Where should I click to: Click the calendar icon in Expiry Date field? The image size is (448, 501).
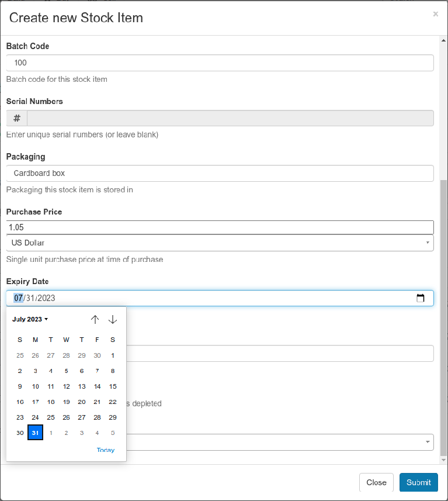pyautogui.click(x=420, y=298)
